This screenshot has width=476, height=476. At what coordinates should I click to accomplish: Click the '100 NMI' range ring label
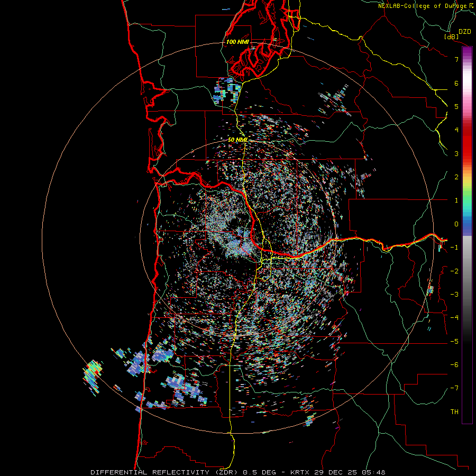click(237, 42)
